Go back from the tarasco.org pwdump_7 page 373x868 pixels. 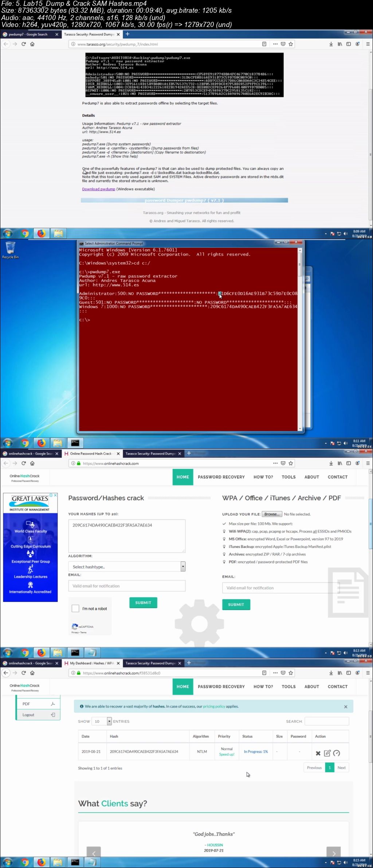[6, 44]
